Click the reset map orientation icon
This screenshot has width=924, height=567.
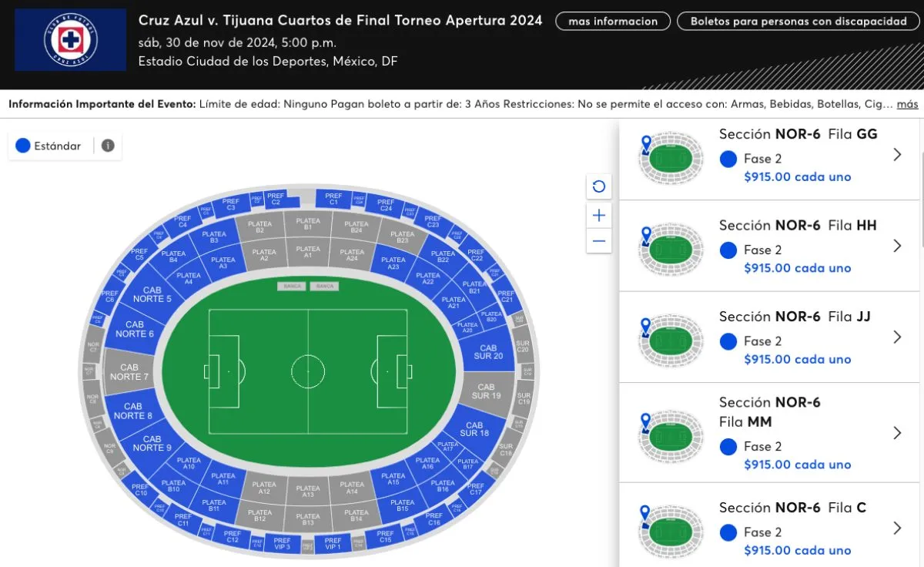[599, 186]
